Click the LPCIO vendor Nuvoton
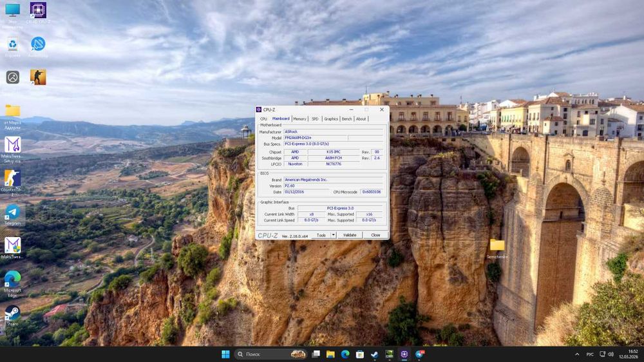 pyautogui.click(x=295, y=164)
